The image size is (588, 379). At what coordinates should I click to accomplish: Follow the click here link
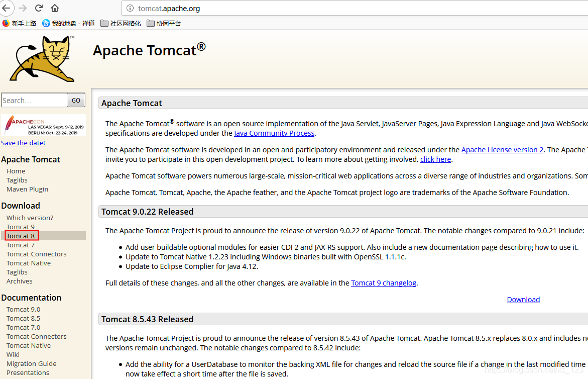click(x=435, y=159)
